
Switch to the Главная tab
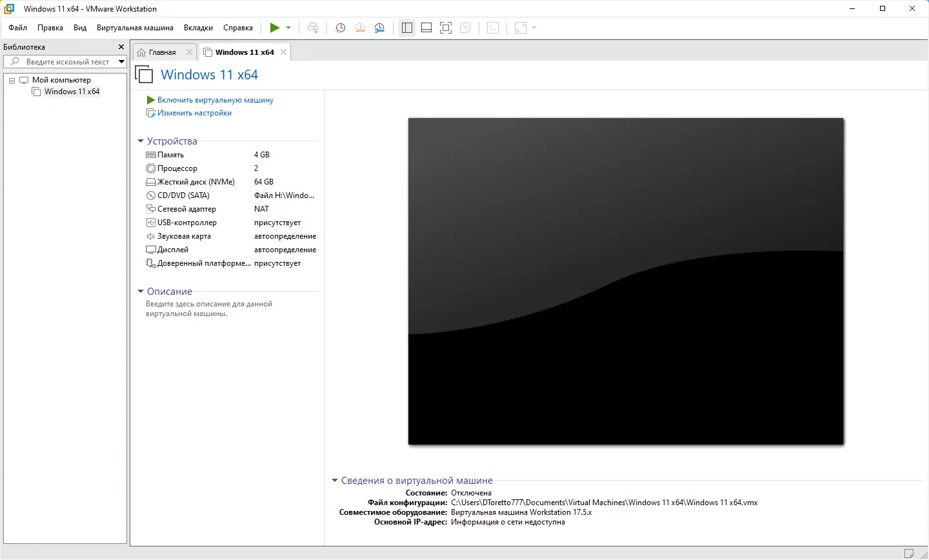163,52
